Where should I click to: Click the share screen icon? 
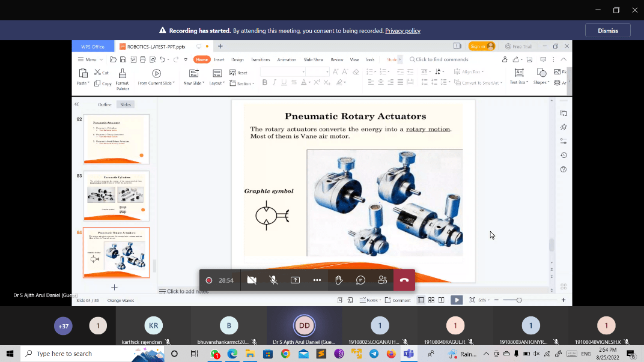pos(296,280)
